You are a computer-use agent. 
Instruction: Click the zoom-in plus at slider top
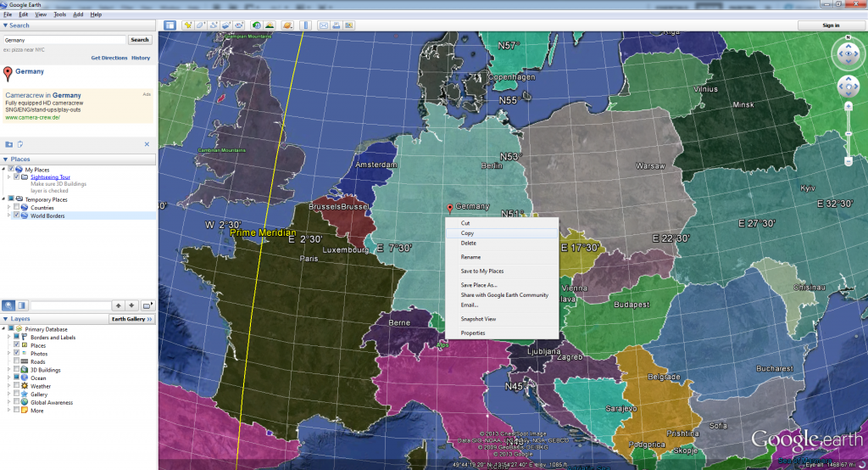848,106
